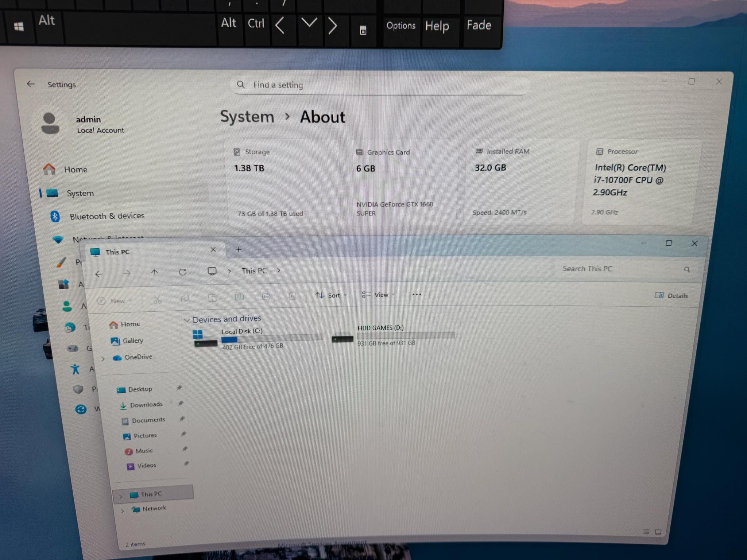Open Network in navigation pane
The width and height of the screenshot is (747, 560).
(x=150, y=509)
